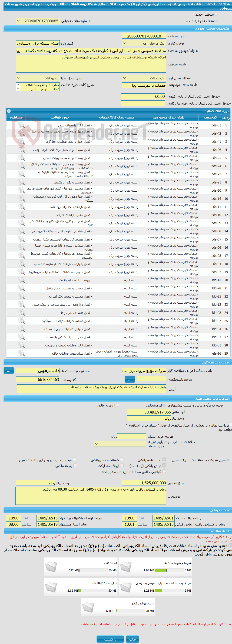Click اسناد ارزیابی کیفی storage usage bar
Viewport: 232px width, 644px height.
pyautogui.click(x=131, y=610)
